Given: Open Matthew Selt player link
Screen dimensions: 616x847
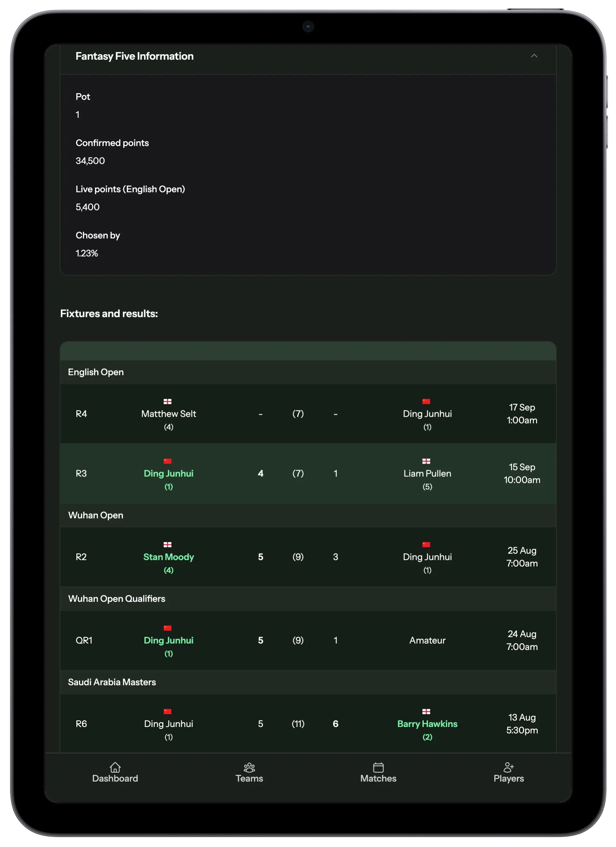Looking at the screenshot, I should tap(168, 414).
